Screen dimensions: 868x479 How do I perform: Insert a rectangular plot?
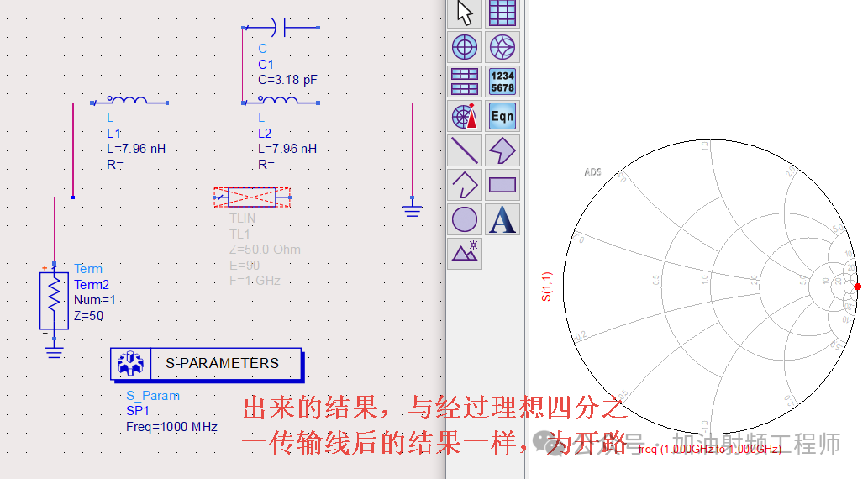[x=502, y=13]
